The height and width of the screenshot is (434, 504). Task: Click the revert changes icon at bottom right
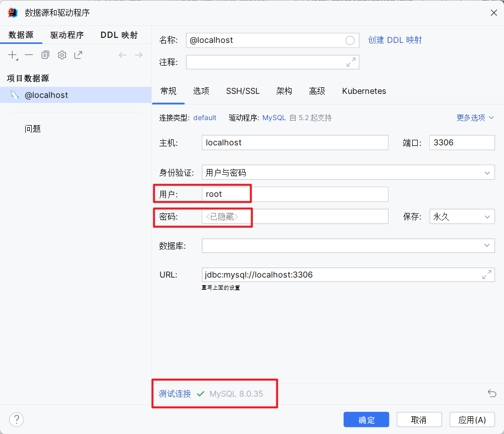(x=492, y=394)
